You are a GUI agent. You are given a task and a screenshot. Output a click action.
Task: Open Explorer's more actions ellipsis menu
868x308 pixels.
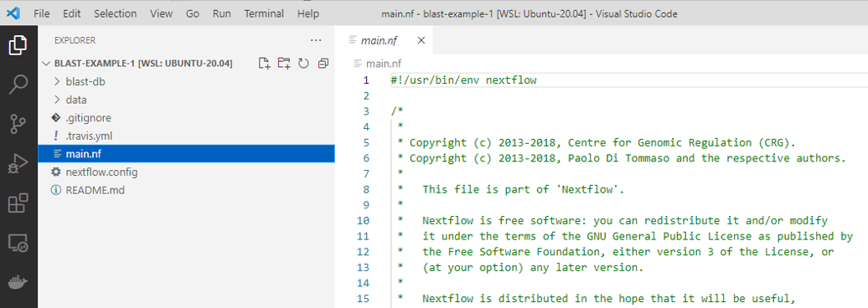[x=316, y=40]
